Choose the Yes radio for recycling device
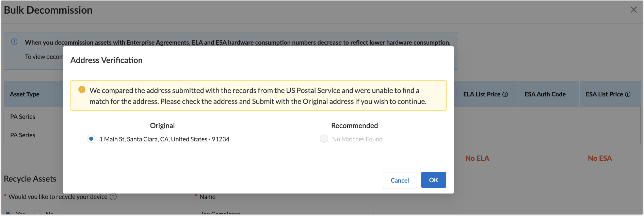 (7, 213)
